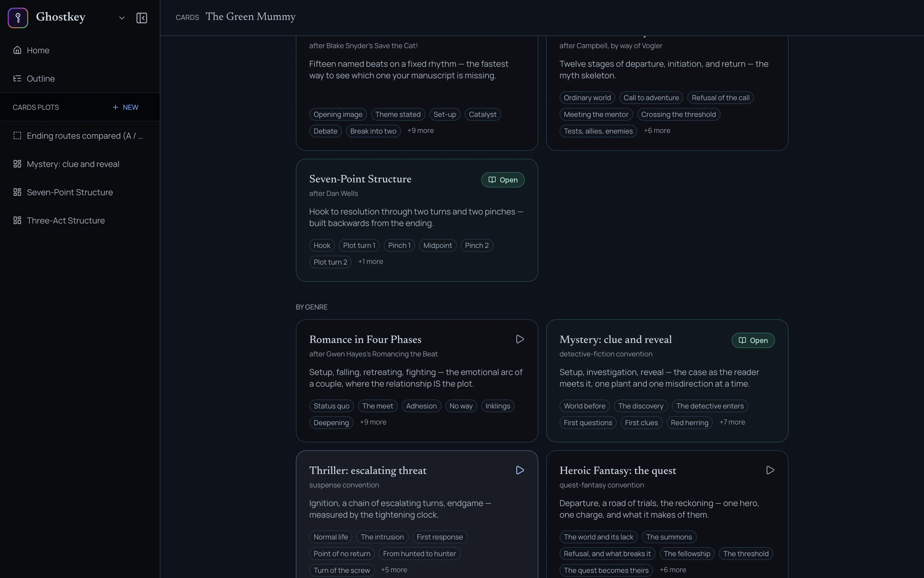Show +9 more Save the Cat beats
Image resolution: width=924 pixels, height=578 pixels.
[420, 131]
